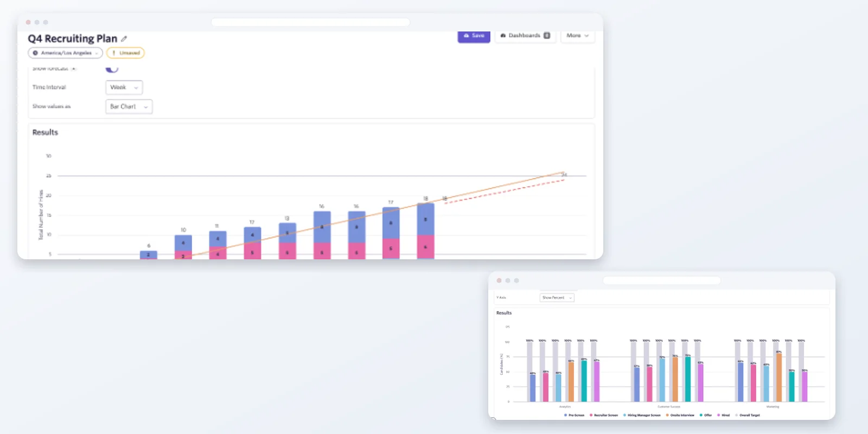The height and width of the screenshot is (434, 868).
Task: Click the Customer Success category label
Action: [668, 406]
